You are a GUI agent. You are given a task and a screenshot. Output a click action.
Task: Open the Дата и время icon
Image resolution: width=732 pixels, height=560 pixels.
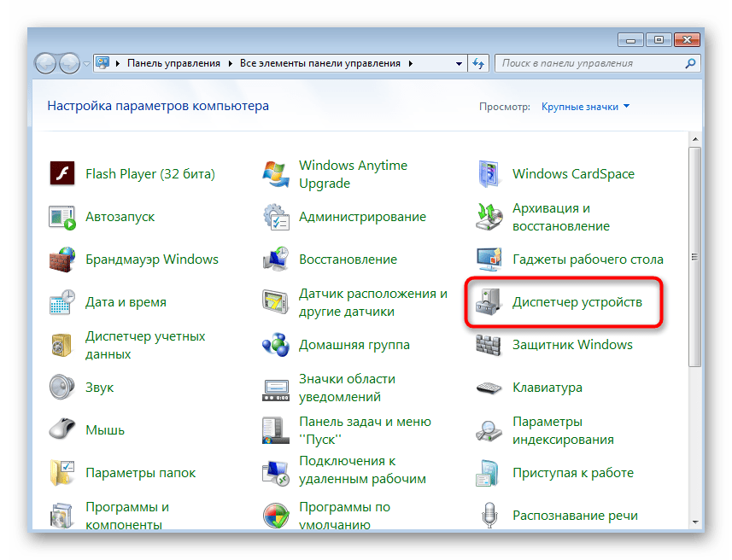(62, 302)
